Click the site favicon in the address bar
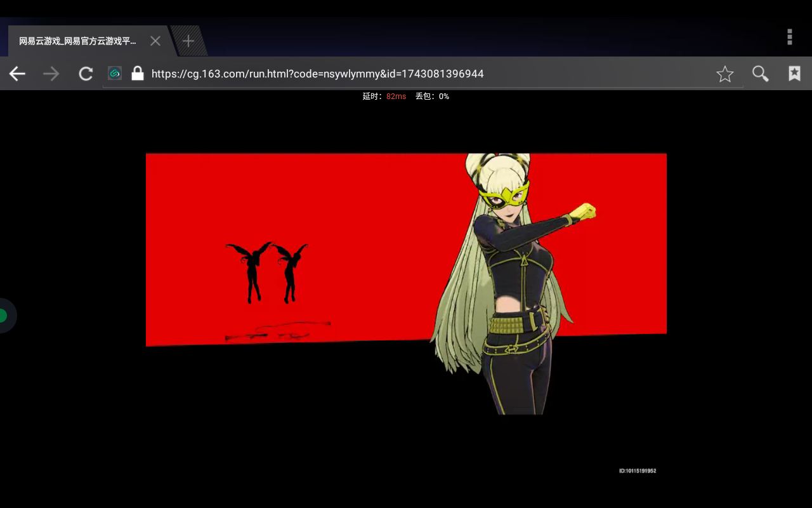This screenshot has width=812, height=508. 115,74
